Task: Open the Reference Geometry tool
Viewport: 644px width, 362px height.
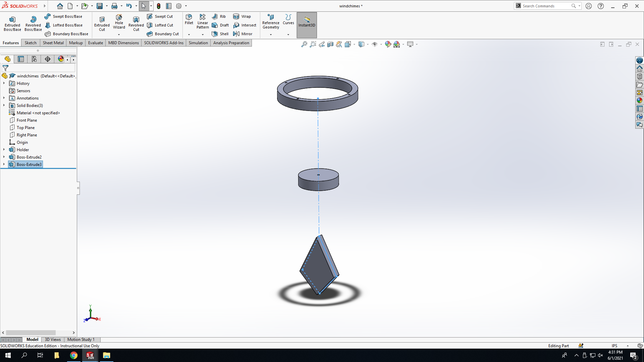Action: (x=271, y=21)
